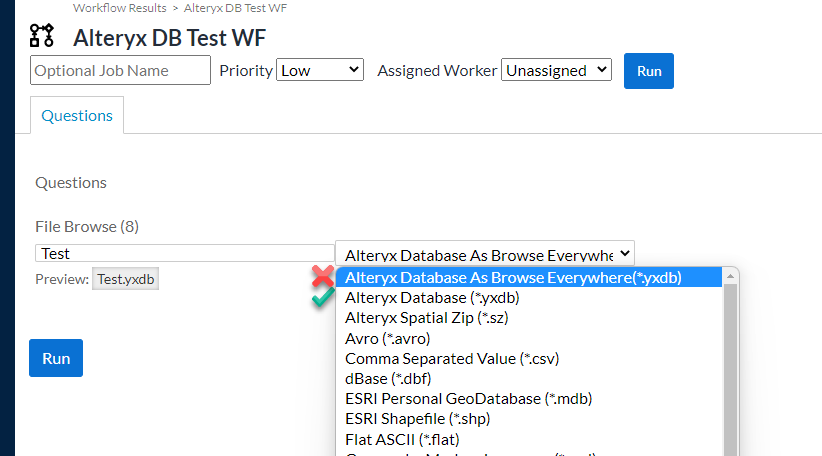Click the red X mark icon
The image size is (822, 456).
[322, 277]
